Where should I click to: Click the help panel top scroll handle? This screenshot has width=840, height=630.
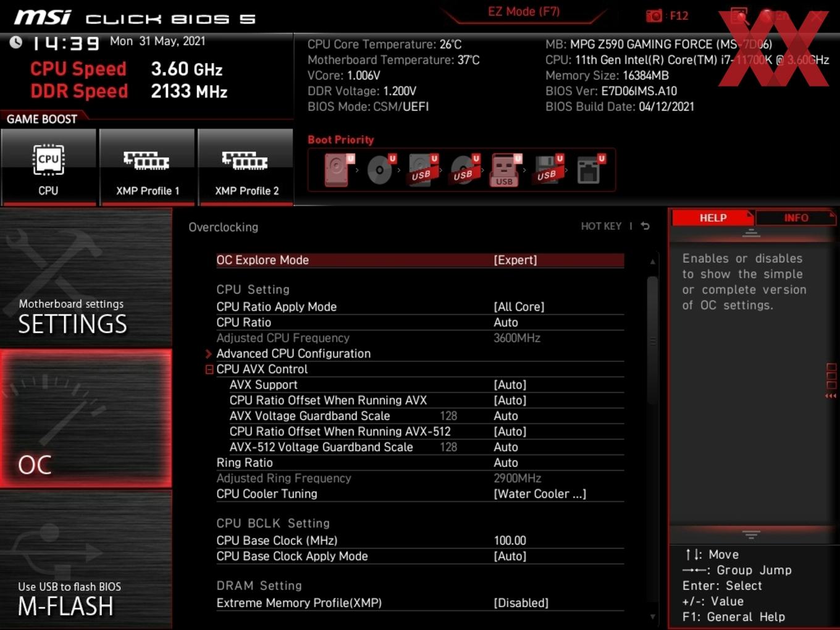point(751,233)
